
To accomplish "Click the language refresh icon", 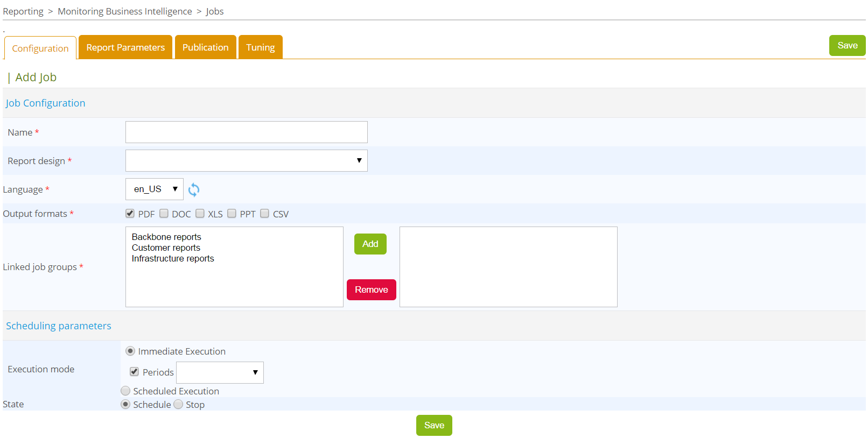I will 194,189.
